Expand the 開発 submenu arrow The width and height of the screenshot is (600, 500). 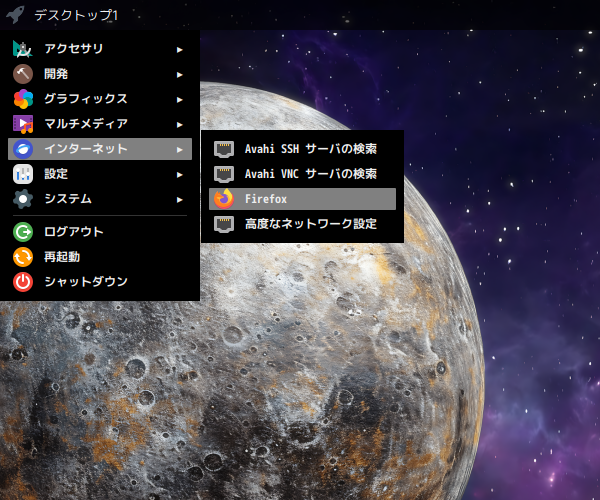pyautogui.click(x=179, y=75)
